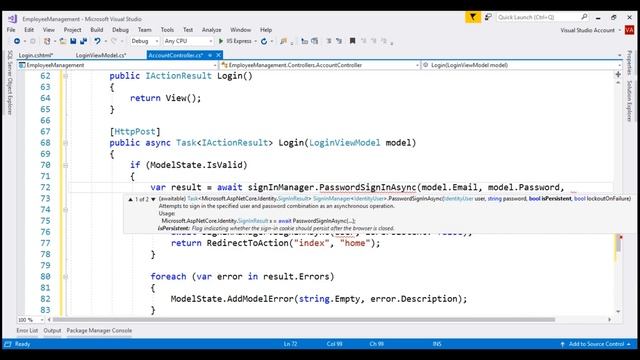640x360 pixels.
Task: Open the Team menu
Action: [x=144, y=30]
